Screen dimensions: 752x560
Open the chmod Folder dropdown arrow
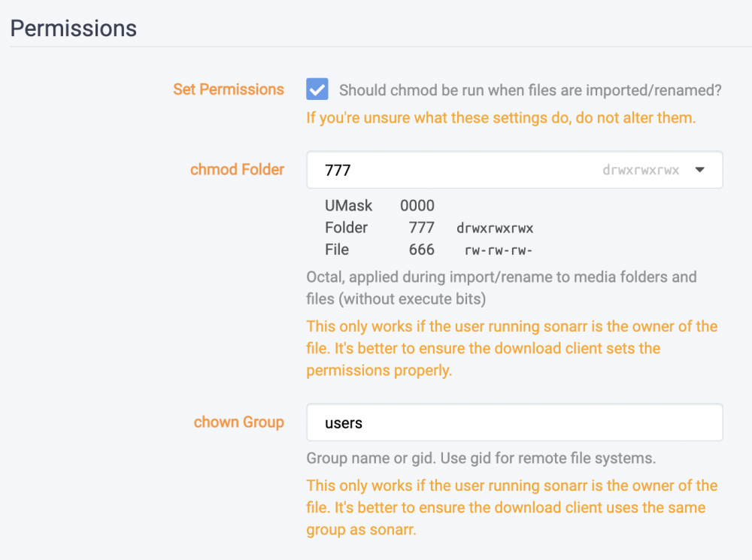(x=699, y=170)
